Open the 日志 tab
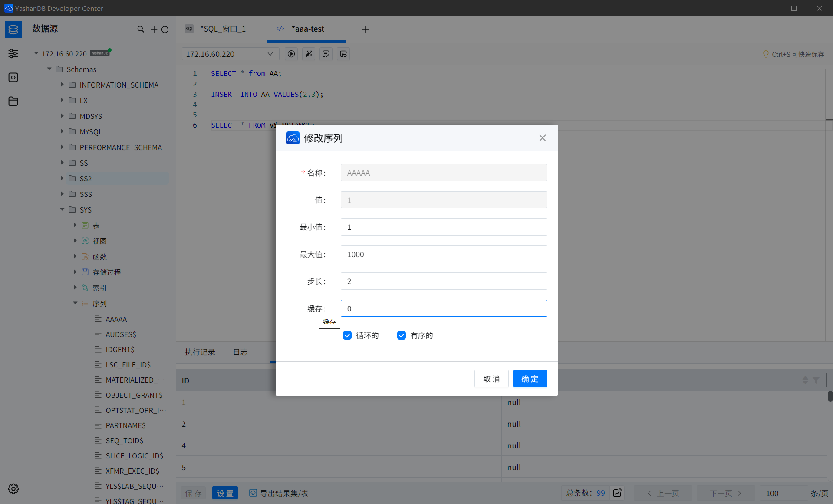This screenshot has height=504, width=833. coord(240,352)
